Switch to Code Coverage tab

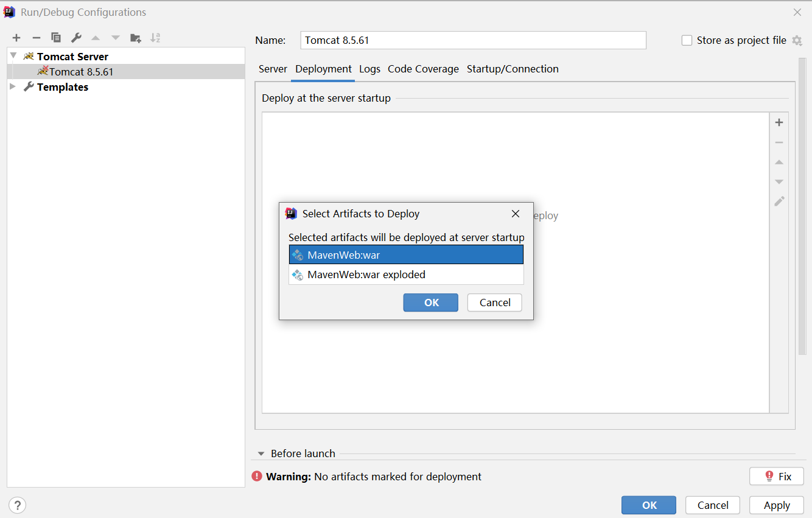tap(423, 69)
